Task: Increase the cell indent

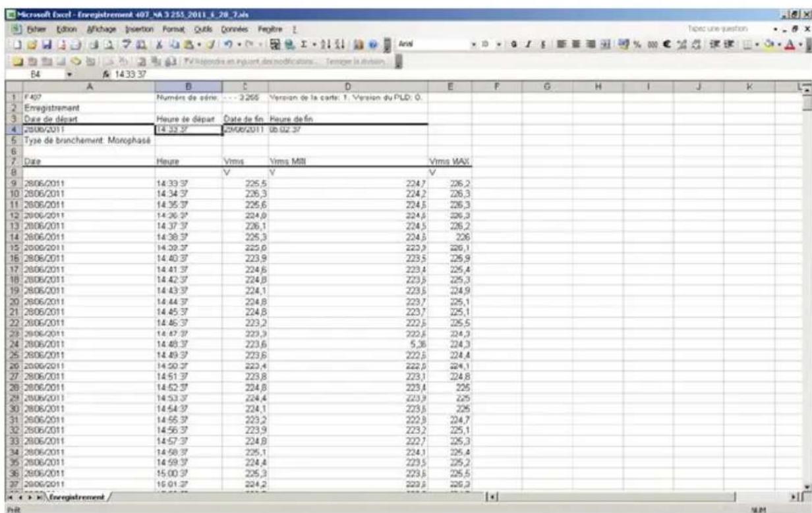Action: (728, 44)
